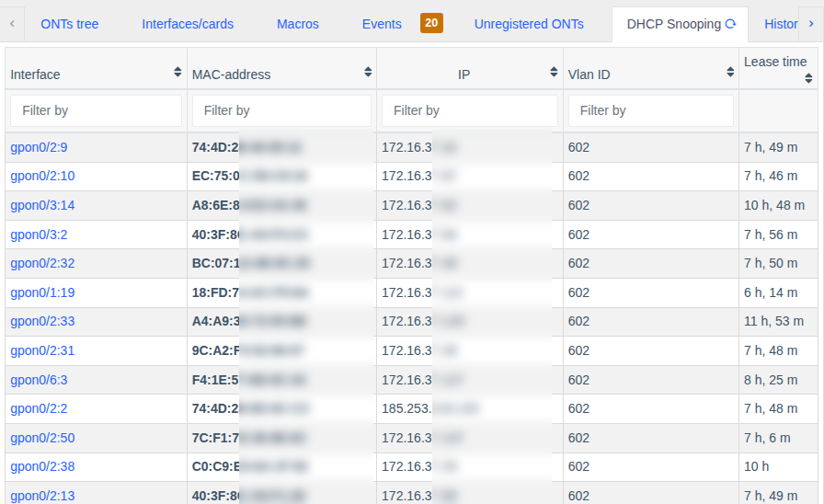Open interface link gpon0/2:13

[42, 495]
